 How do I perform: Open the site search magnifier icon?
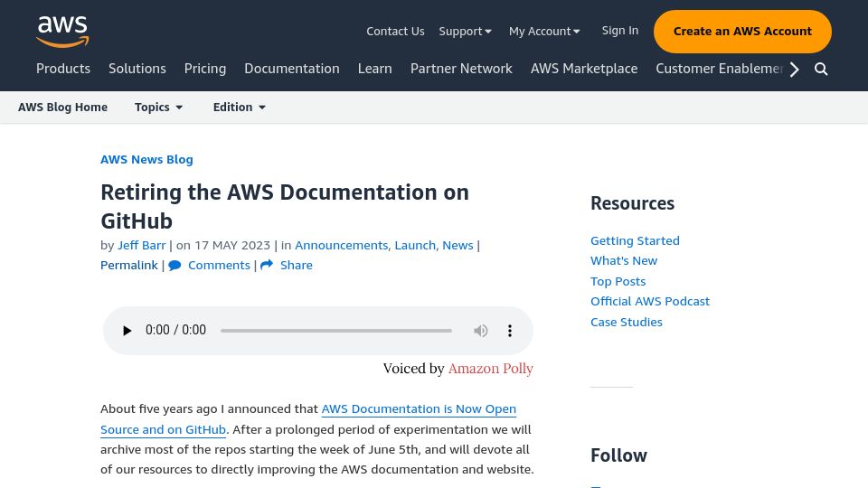[821, 70]
